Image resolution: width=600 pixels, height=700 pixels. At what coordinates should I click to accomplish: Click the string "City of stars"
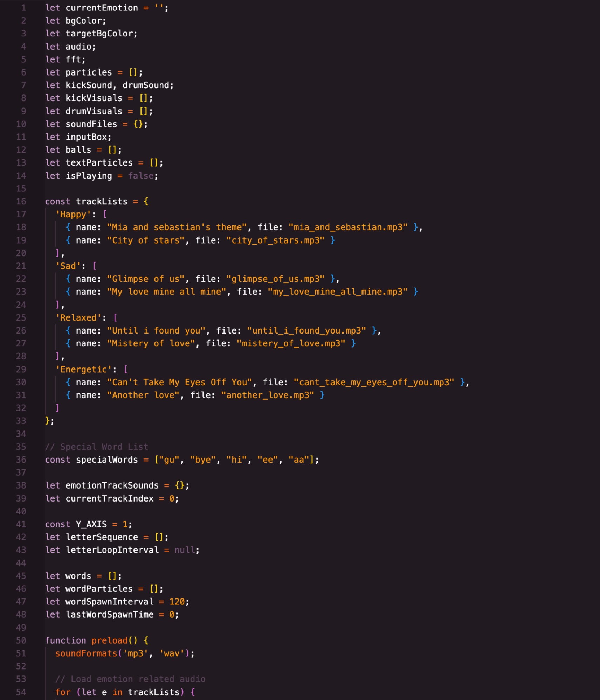[146, 240]
